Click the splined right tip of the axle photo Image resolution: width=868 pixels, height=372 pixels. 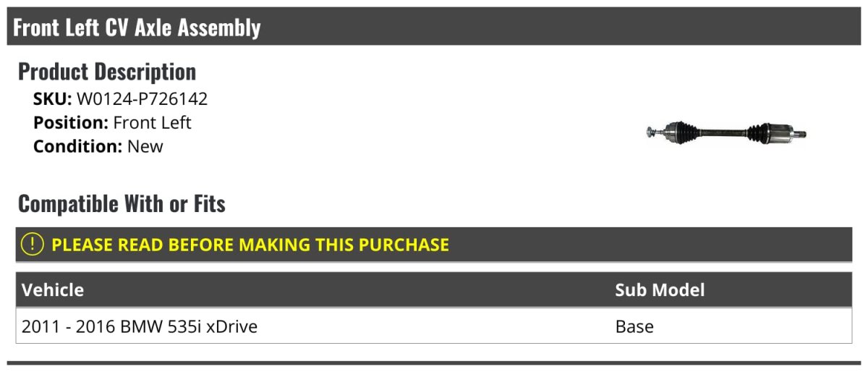coord(801,134)
